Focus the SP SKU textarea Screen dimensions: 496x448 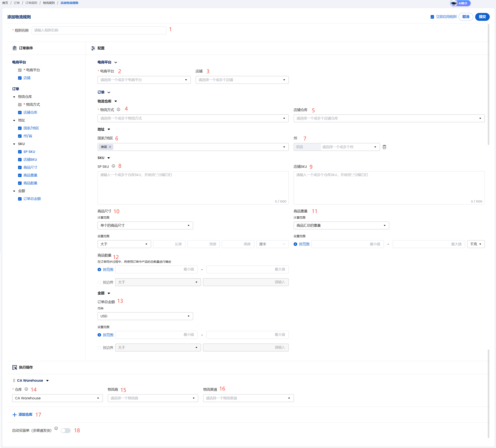click(193, 188)
